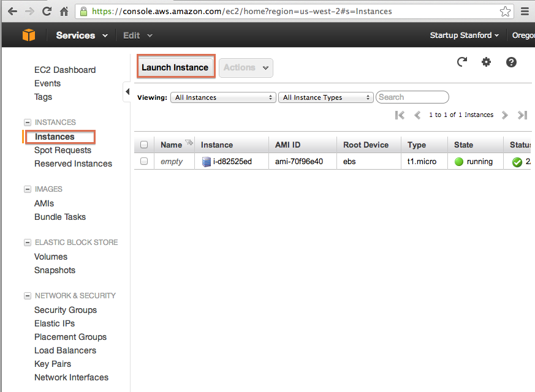
Task: Open the Services dropdown menu
Action: coord(82,36)
